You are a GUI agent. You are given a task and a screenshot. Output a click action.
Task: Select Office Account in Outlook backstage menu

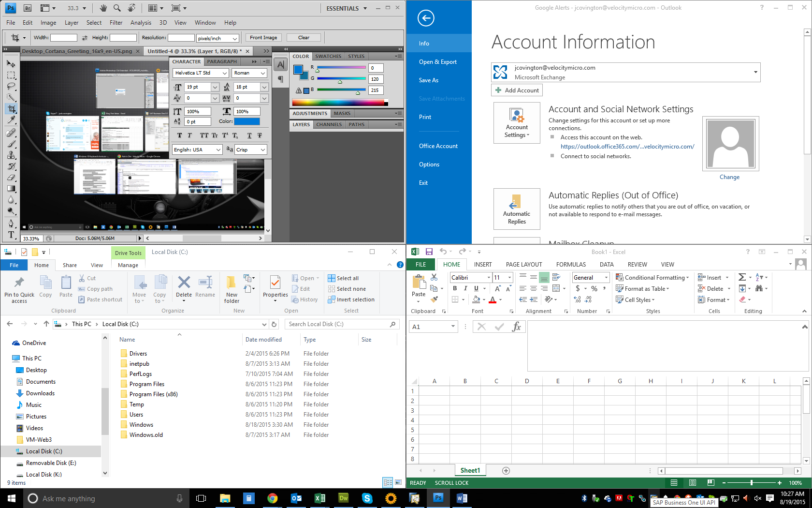pos(438,146)
